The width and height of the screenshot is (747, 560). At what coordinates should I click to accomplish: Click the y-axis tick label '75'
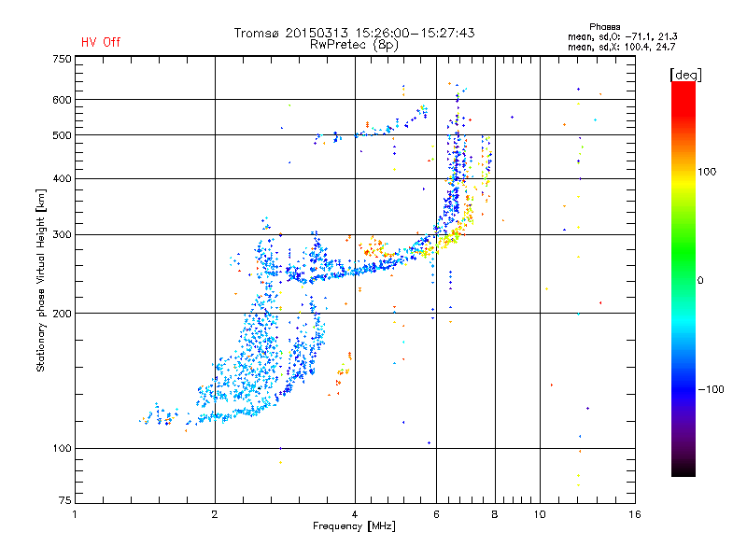click(x=65, y=500)
